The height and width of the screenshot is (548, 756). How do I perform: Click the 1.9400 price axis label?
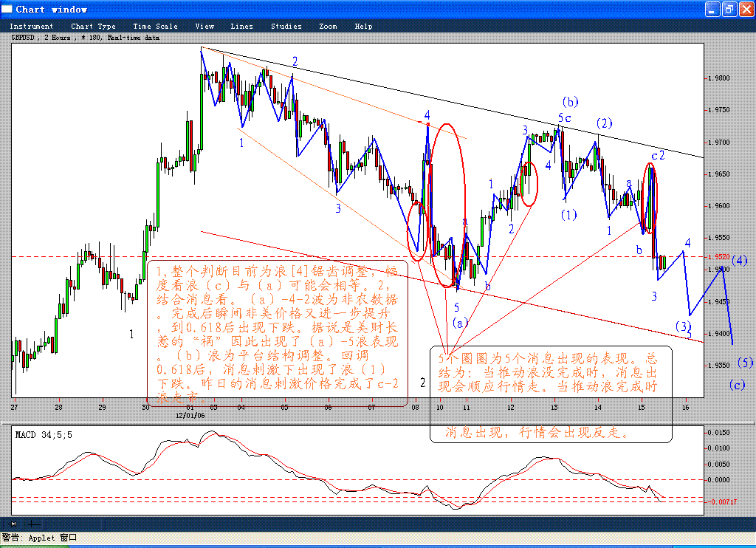[719, 334]
